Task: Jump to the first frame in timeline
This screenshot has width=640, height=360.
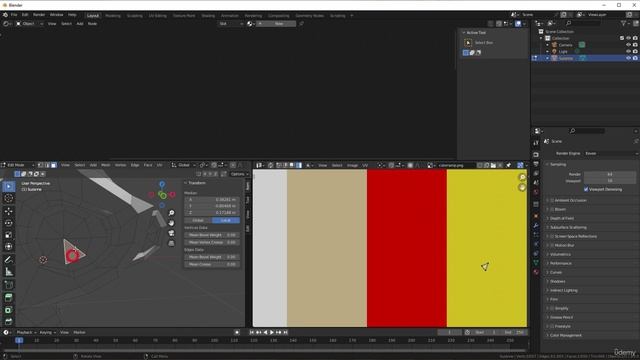Action: (x=252, y=332)
